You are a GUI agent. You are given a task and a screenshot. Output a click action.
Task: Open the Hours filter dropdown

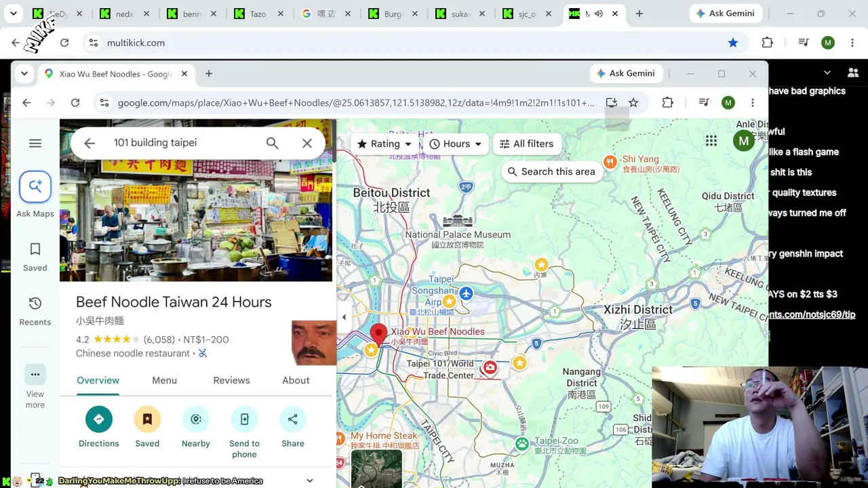pos(456,144)
